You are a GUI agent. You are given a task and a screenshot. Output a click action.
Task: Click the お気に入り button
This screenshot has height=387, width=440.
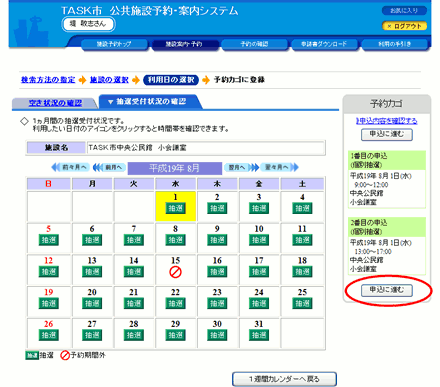(404, 11)
